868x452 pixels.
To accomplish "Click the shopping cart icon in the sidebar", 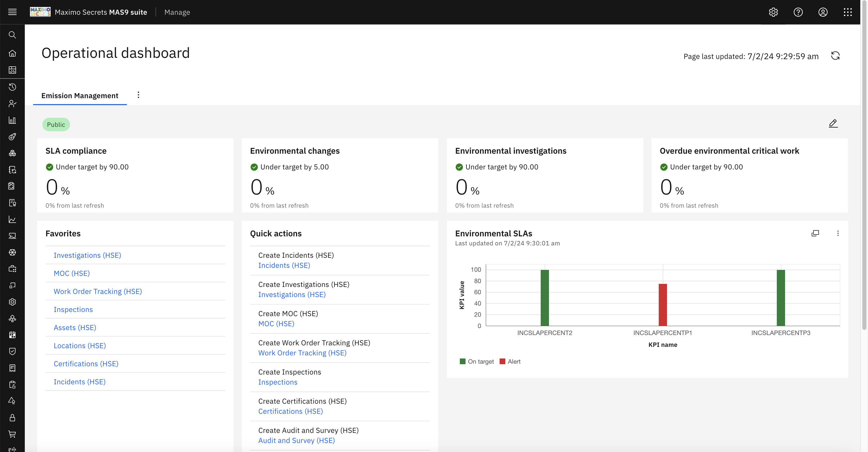I will [x=12, y=434].
